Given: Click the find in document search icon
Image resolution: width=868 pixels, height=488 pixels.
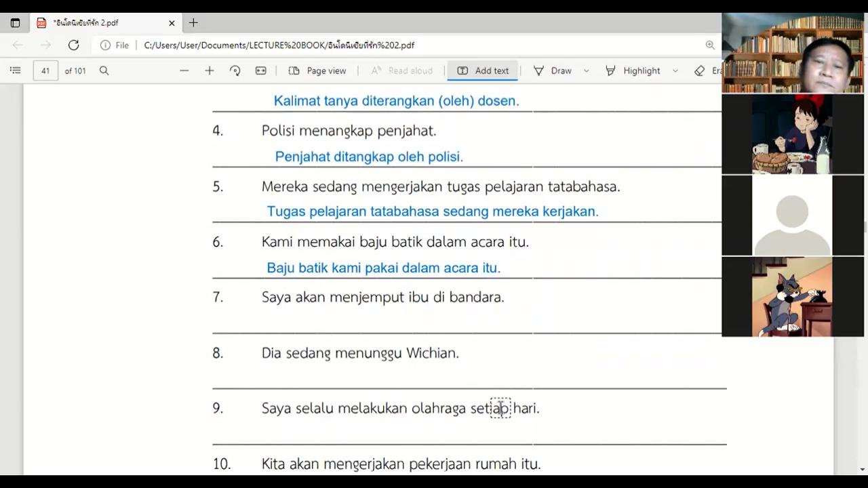Looking at the screenshot, I should coord(104,70).
